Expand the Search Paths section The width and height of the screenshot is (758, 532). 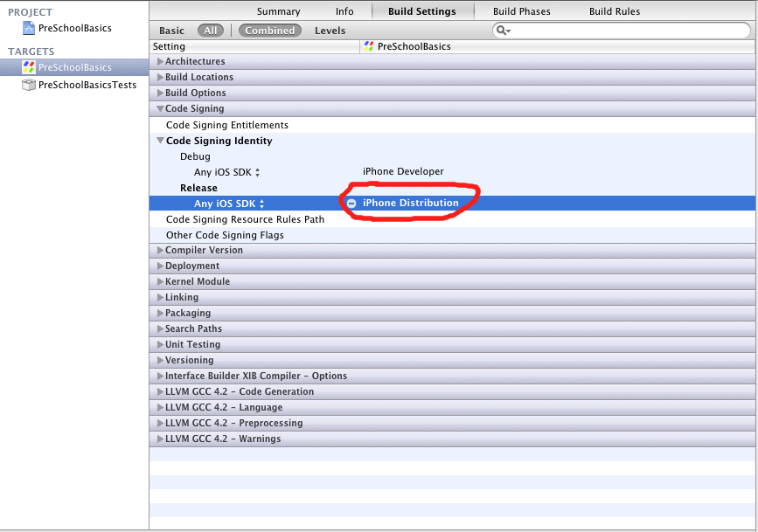(160, 329)
